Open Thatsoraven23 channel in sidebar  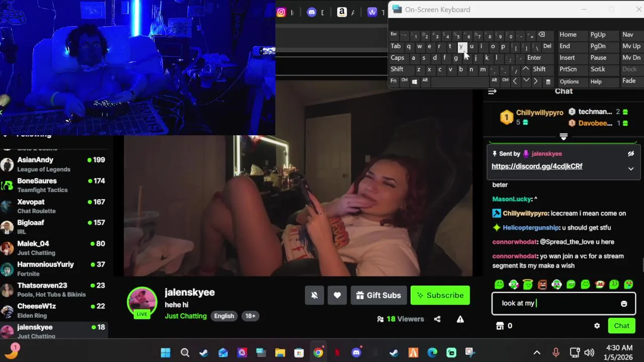tap(54, 290)
